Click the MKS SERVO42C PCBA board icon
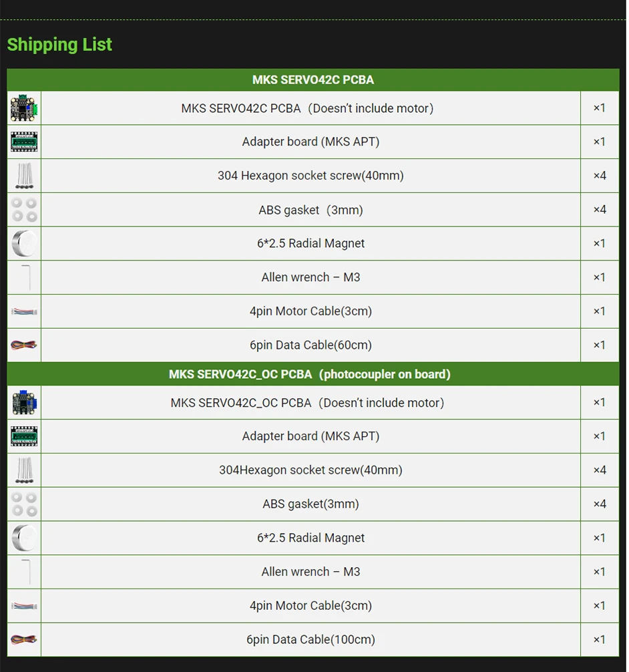Viewport: 629px width, 672px height. pos(24,108)
